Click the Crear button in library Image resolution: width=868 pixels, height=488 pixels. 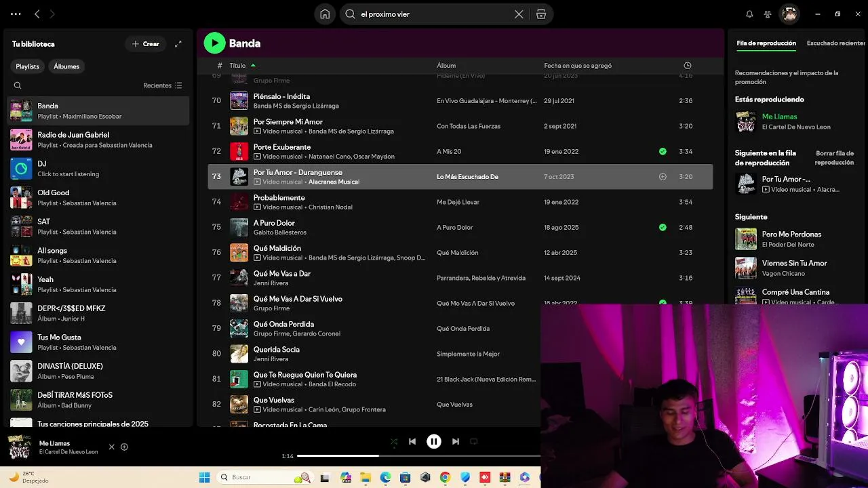pos(145,44)
